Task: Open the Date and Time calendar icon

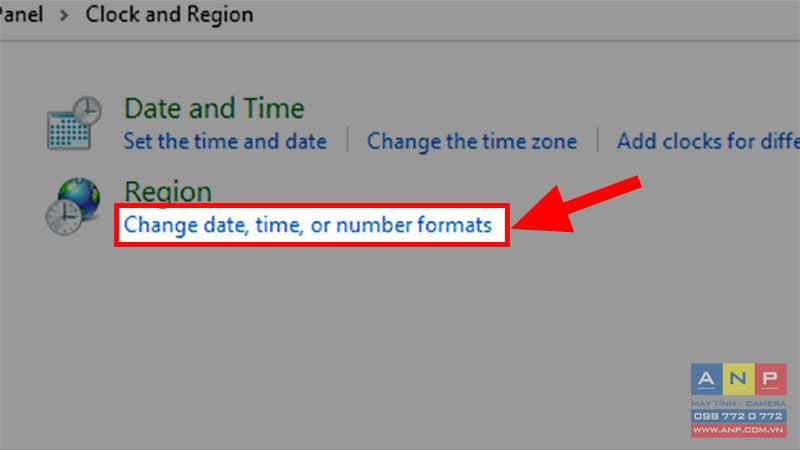Action: (74, 123)
